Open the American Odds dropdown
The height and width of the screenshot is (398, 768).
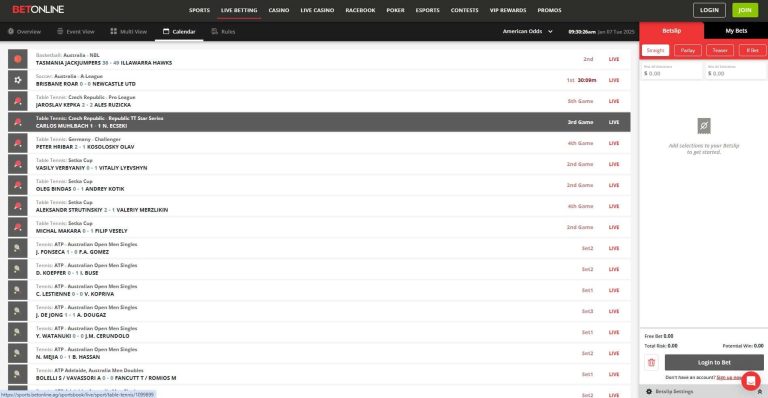(528, 31)
